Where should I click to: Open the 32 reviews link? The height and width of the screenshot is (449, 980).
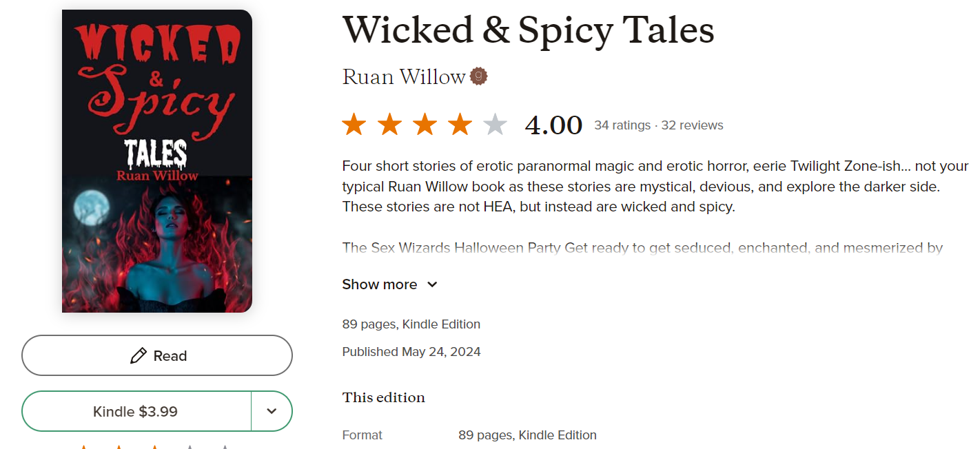tap(692, 125)
